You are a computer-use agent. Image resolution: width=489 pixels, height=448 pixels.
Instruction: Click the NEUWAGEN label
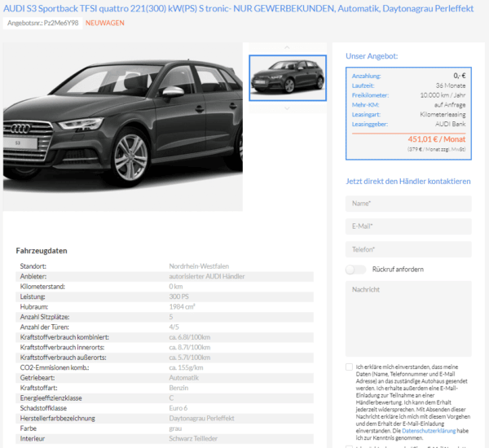[105, 23]
